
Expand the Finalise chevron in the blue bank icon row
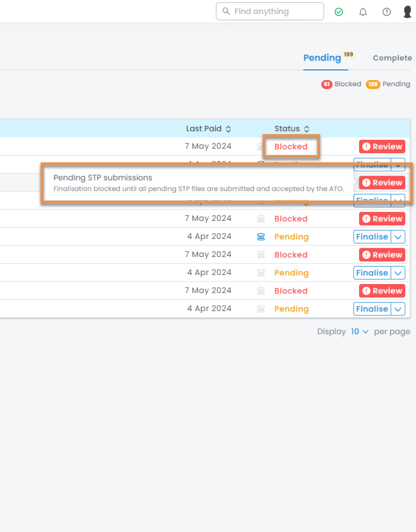coord(398,237)
